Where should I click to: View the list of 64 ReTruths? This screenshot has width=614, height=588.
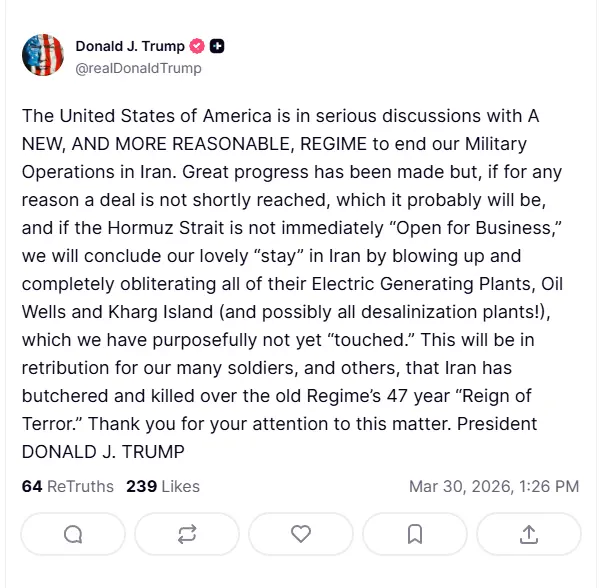coord(67,487)
